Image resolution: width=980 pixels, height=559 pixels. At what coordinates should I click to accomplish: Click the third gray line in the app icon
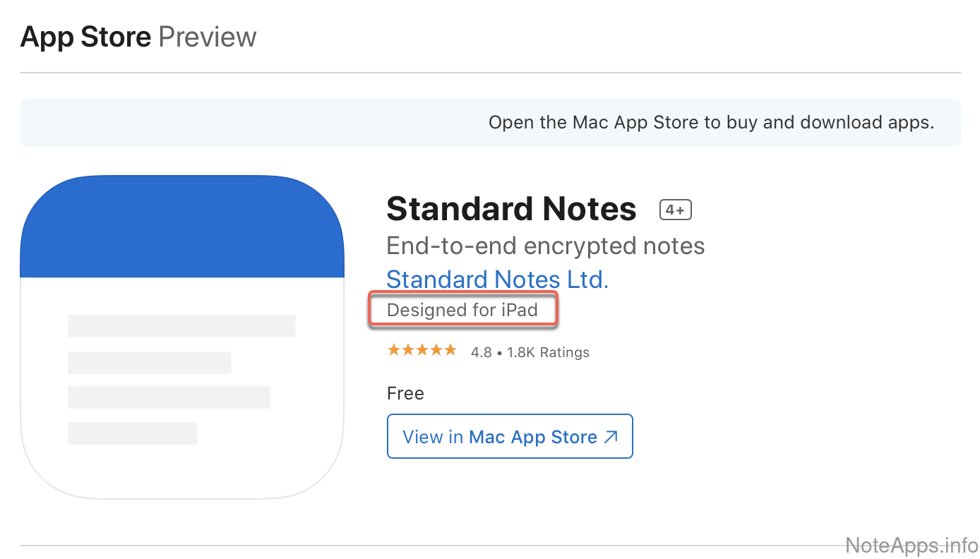(x=169, y=397)
